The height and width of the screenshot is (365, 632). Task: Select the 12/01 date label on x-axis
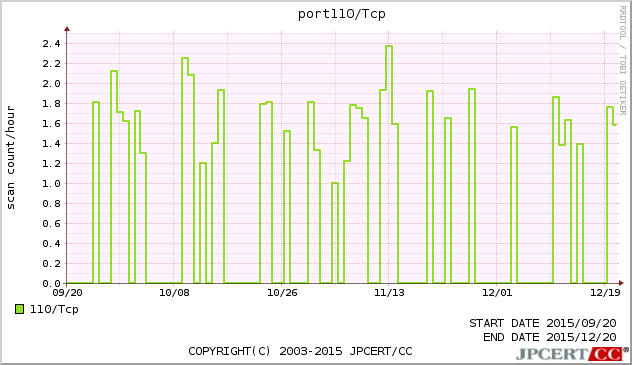(x=497, y=292)
